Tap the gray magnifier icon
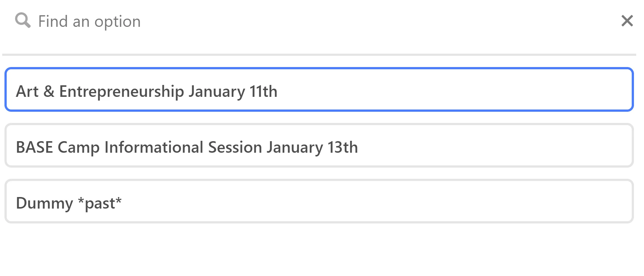Screen dimensions: 644x276 pyautogui.click(x=22, y=20)
